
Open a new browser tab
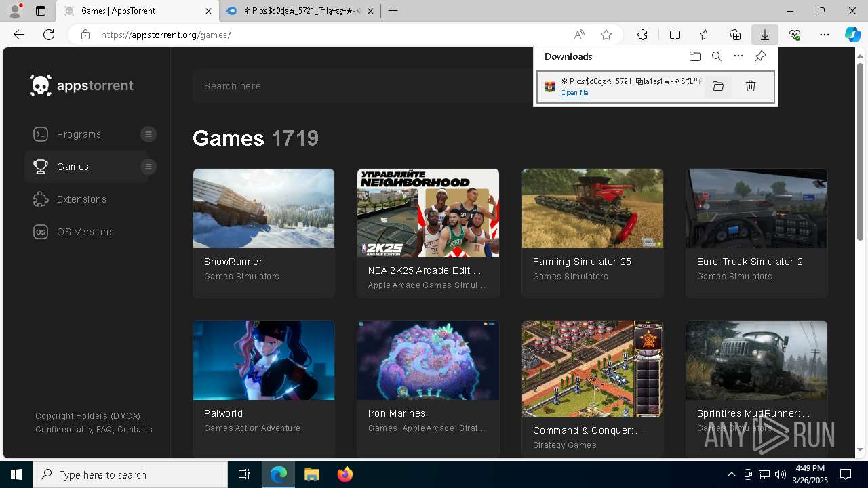(393, 11)
